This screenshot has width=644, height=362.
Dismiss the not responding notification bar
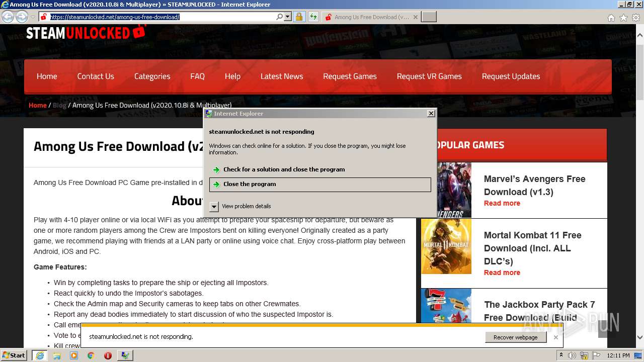click(x=555, y=337)
